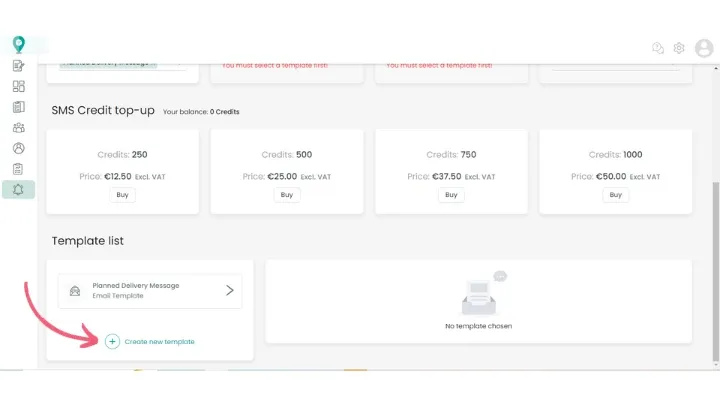Open the user avatar menu
This screenshot has width=720, height=405.
point(704,48)
